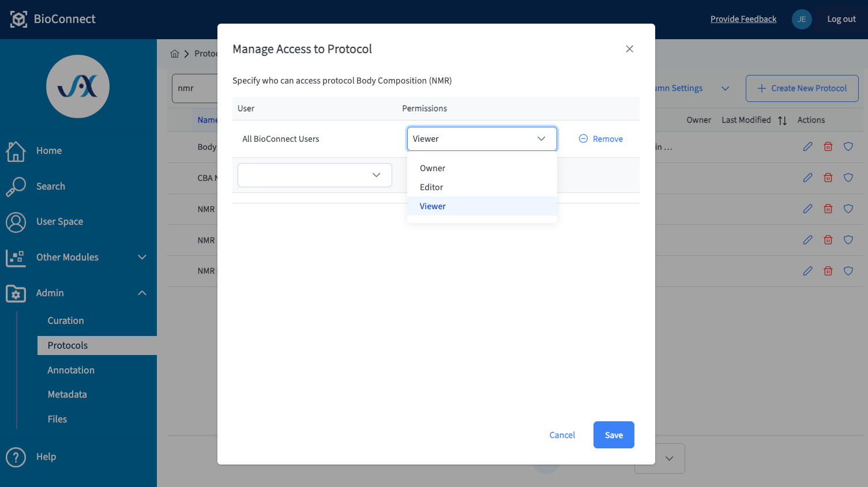This screenshot has width=868, height=487.
Task: Click the Other Modules grid icon
Action: point(15,257)
